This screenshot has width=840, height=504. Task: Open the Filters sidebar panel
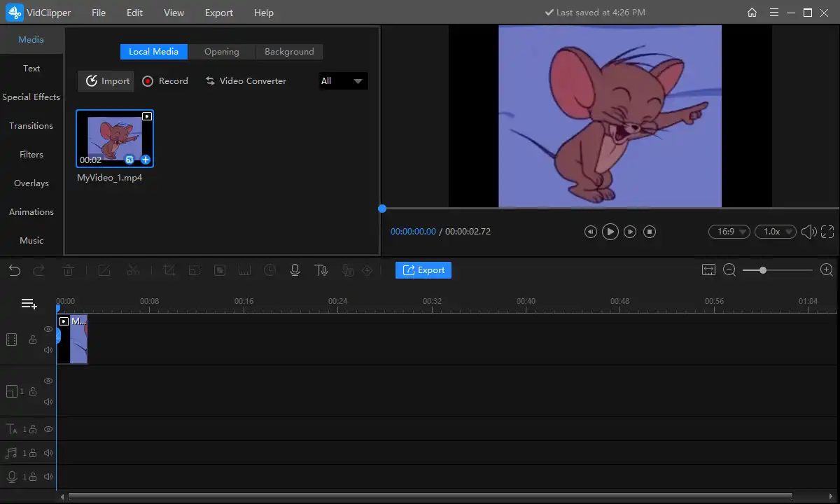pyautogui.click(x=31, y=155)
